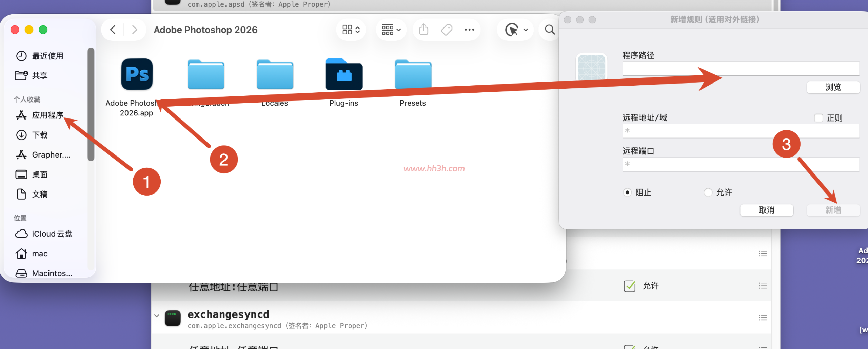
Task: Select the Adobe Photoshop 2026.app icon
Action: click(x=137, y=74)
